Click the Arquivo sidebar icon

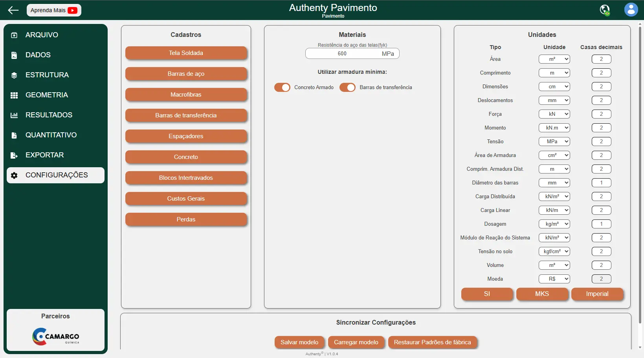pos(14,35)
